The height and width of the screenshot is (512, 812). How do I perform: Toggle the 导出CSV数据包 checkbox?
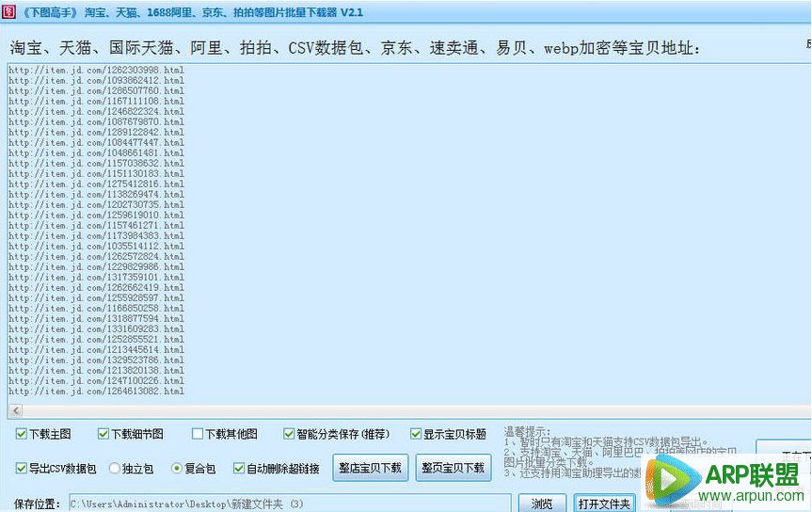[x=22, y=469]
